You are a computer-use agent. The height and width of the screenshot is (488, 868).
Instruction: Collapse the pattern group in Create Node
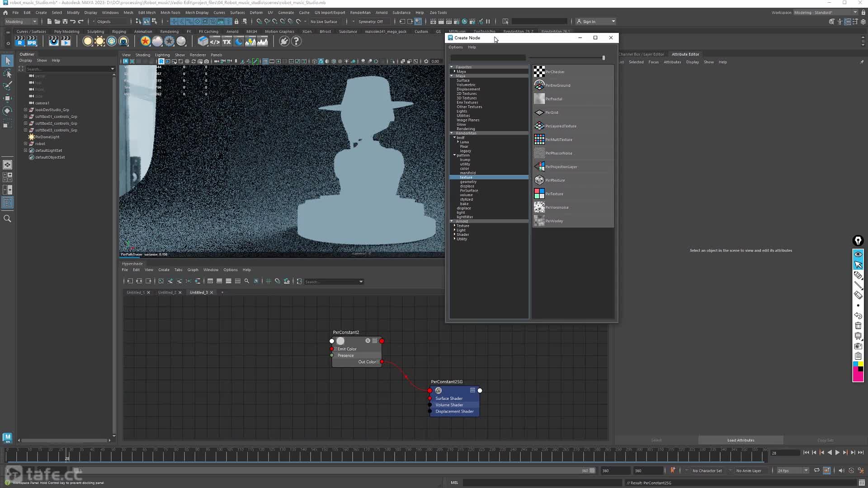pos(455,155)
